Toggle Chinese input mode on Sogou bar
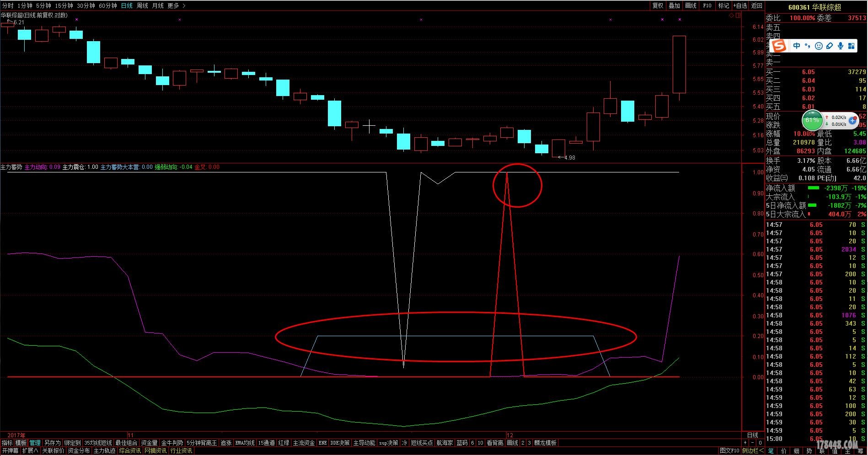The image size is (868, 456). tap(797, 46)
